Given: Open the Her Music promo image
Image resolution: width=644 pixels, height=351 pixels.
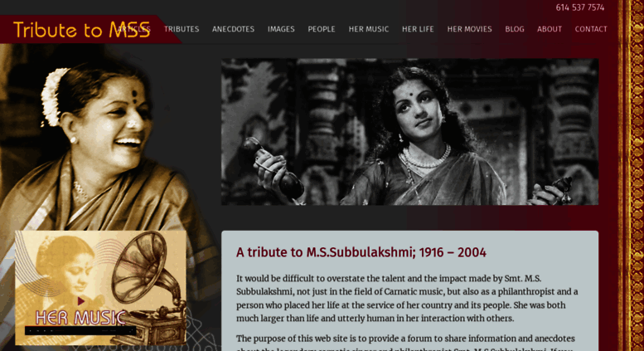Looking at the screenshot, I should click(x=100, y=288).
